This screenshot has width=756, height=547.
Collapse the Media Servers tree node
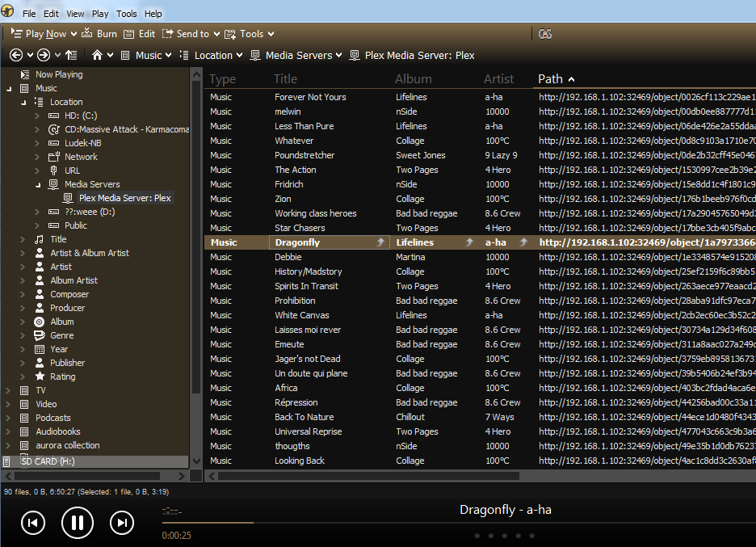37,184
